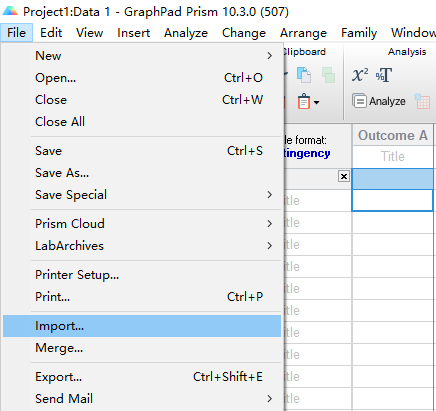Choose Merge... from the File menu

(142, 348)
